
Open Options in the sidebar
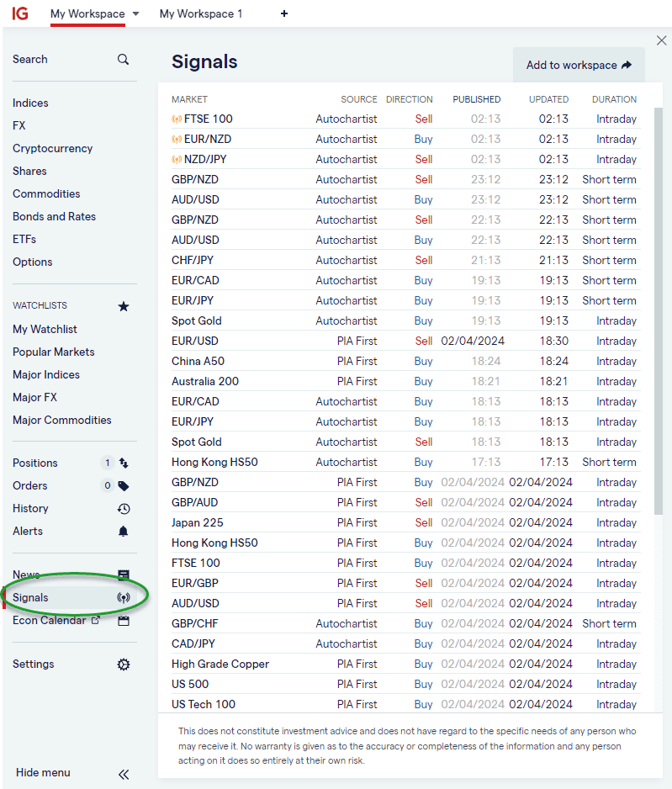pos(33,262)
